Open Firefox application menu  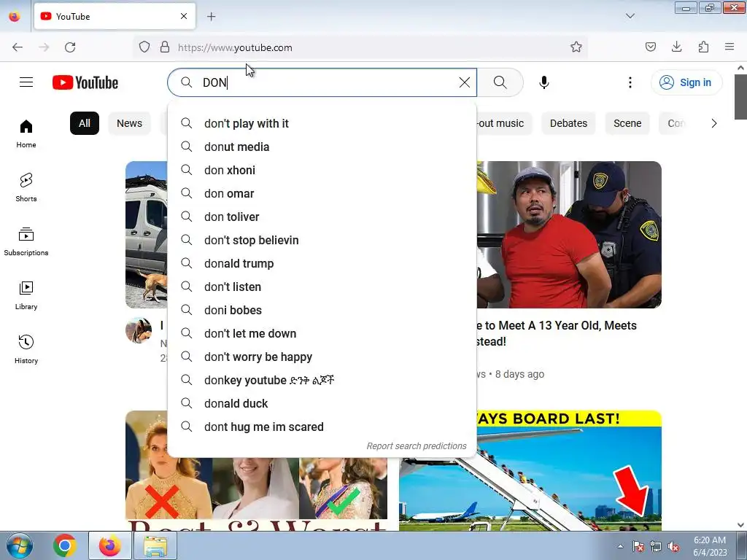[729, 47]
